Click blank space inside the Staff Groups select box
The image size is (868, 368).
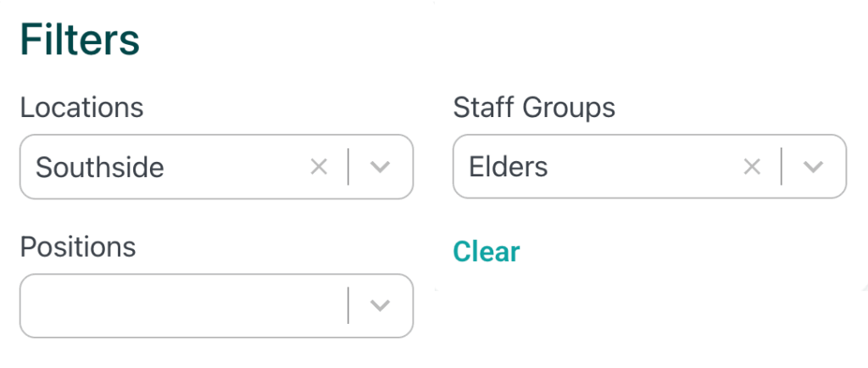(x=644, y=167)
